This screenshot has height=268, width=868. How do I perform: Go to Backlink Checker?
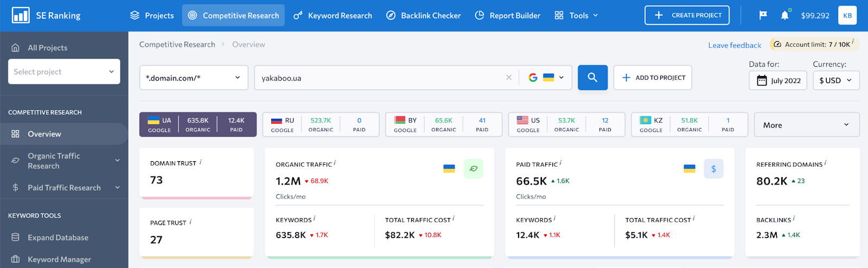click(423, 15)
